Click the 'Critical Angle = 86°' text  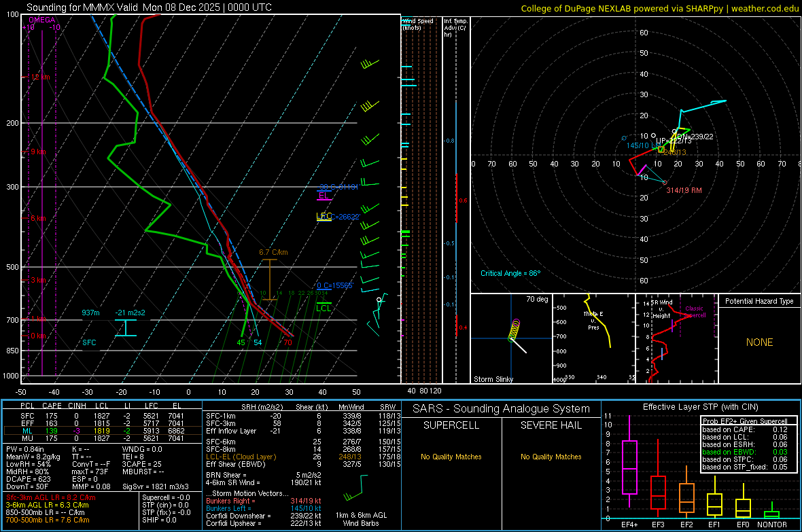click(510, 273)
